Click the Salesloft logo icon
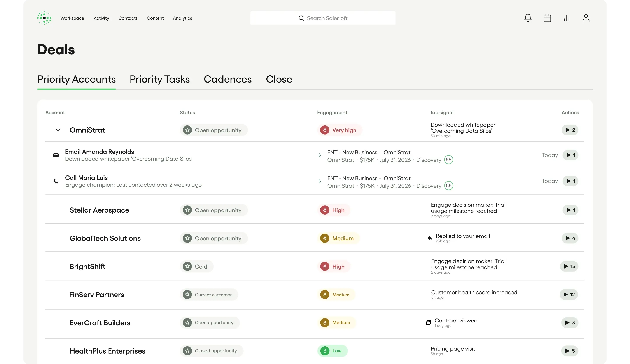This screenshot has height=364, width=630. point(44,18)
